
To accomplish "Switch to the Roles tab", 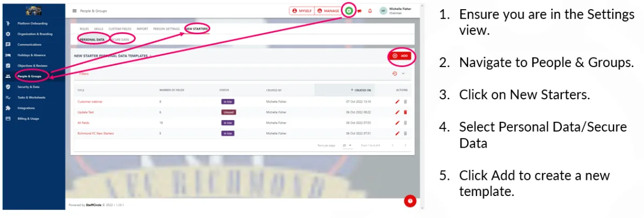I will (x=84, y=28).
